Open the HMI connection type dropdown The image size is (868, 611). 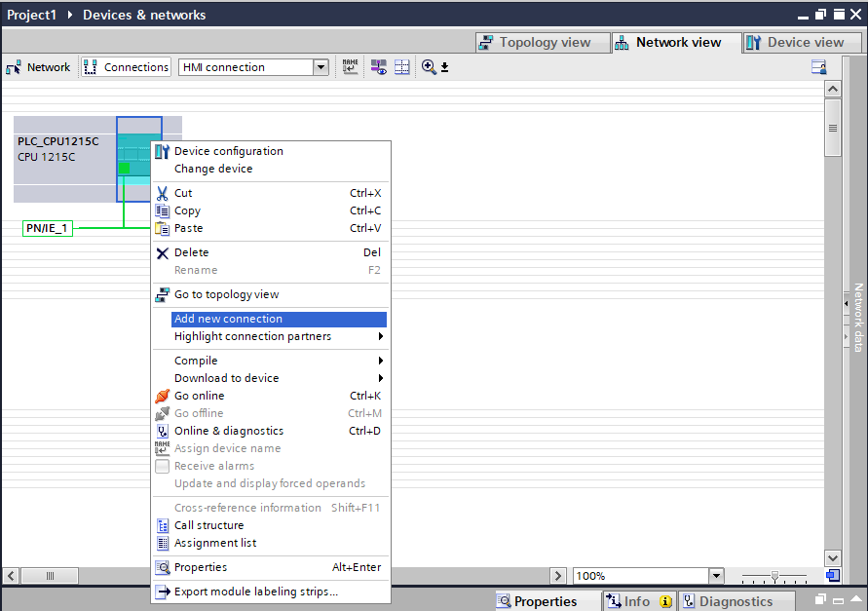point(321,67)
